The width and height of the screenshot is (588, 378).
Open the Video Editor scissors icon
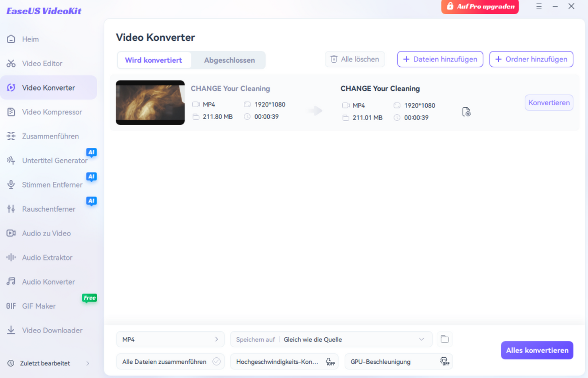(x=11, y=63)
